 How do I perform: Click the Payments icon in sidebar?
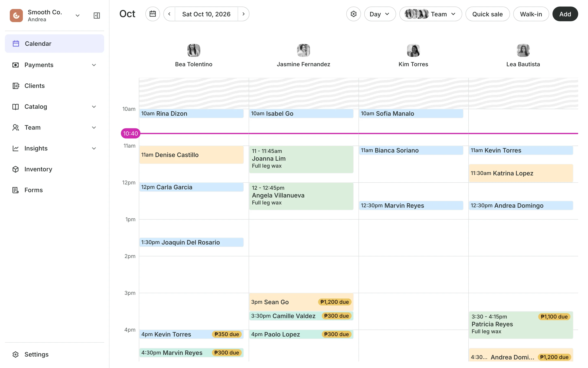tap(16, 65)
